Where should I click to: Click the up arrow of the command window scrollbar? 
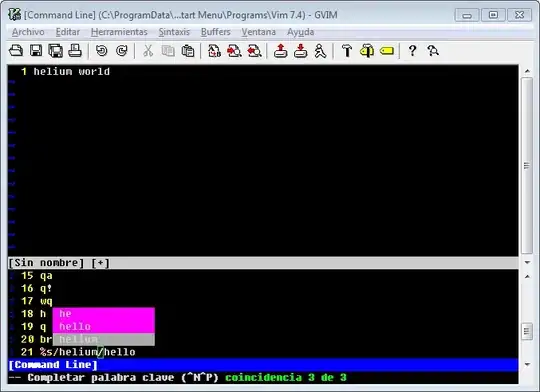[527, 276]
